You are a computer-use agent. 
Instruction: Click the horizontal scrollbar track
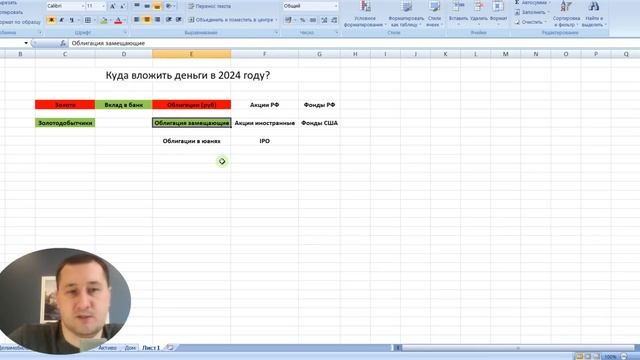pyautogui.click(x=518, y=348)
